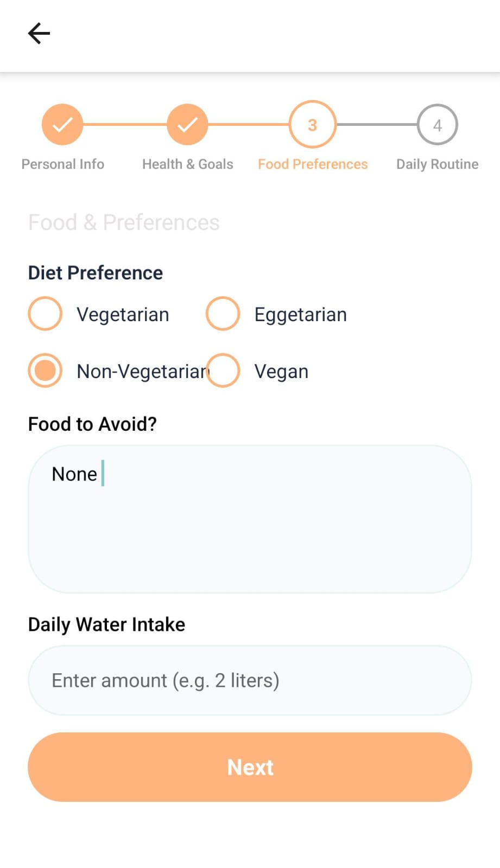Choose the Eggetarian radio button
This screenshot has height=868, width=500.
pos(223,314)
